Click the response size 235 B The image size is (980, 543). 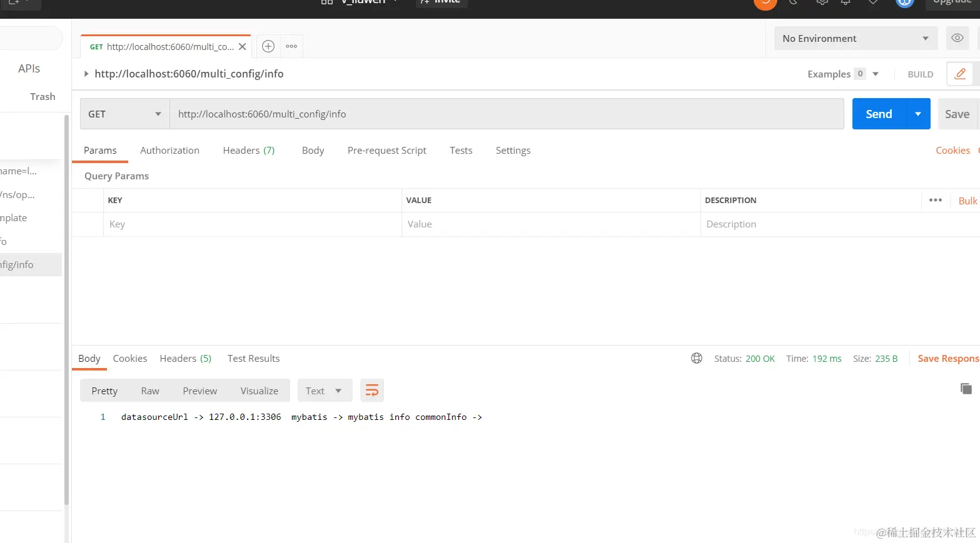point(886,359)
